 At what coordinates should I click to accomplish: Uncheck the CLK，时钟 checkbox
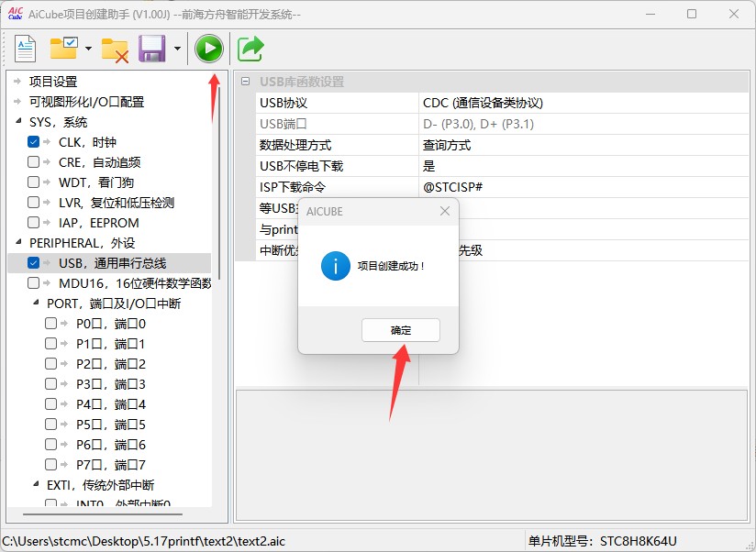33,141
